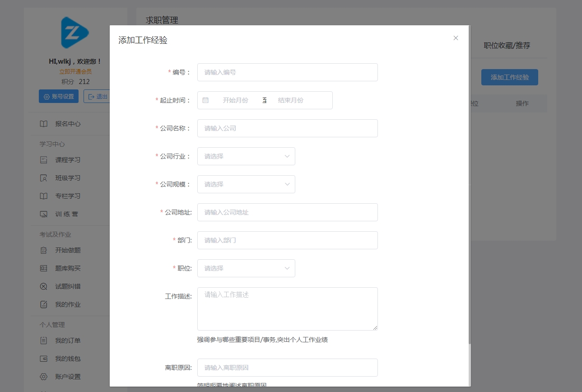Click into the 工作描述 text area
The image size is (582, 392).
pyautogui.click(x=287, y=309)
